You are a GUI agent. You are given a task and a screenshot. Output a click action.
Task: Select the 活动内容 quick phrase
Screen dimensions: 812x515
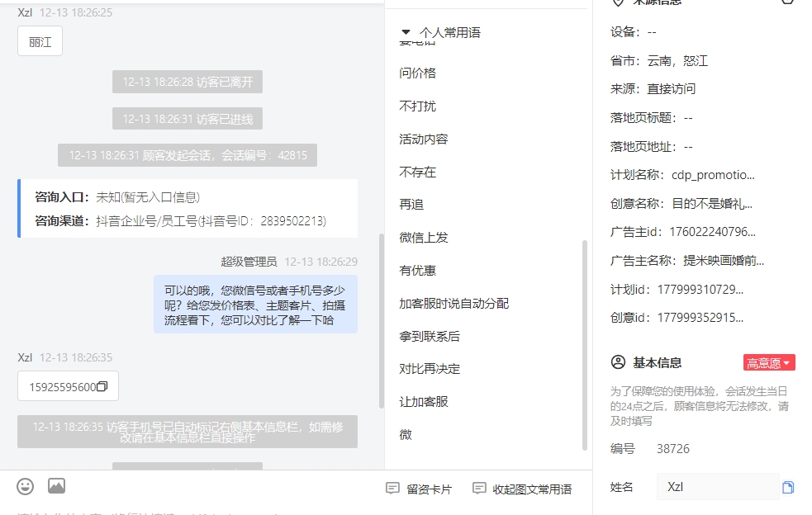[424, 139]
